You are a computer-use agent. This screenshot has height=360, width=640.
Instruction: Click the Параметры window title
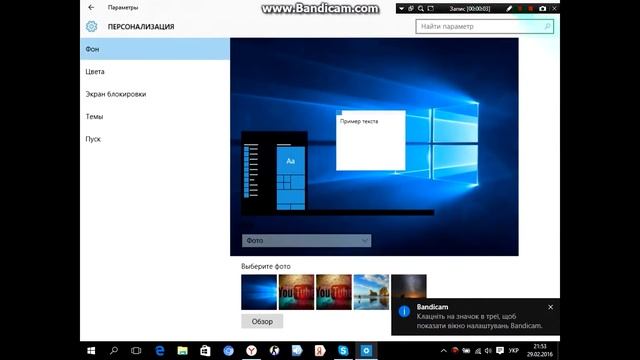123,7
